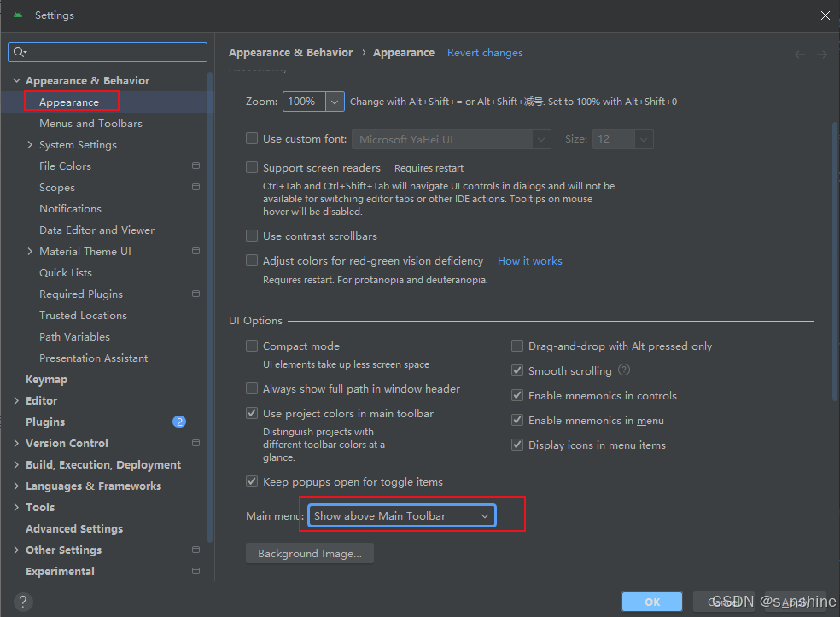Toggle Adjust colors for red-green vision deficiency

pyautogui.click(x=252, y=260)
